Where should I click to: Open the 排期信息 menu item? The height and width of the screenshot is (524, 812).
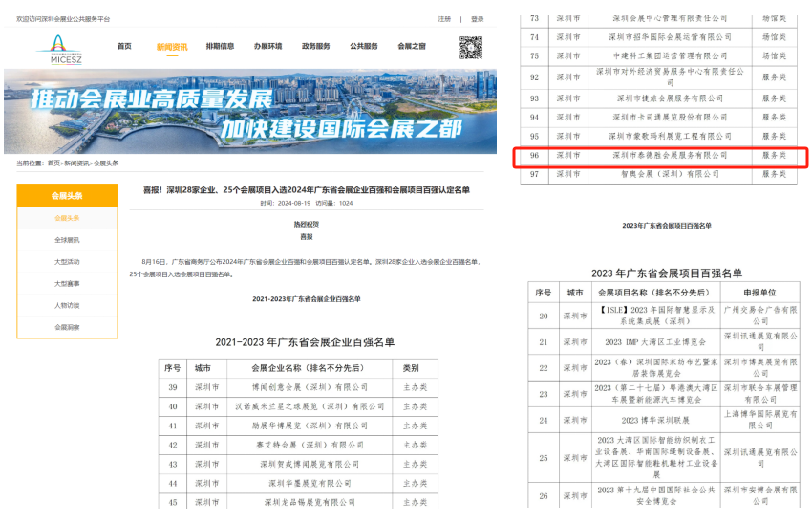(220, 46)
